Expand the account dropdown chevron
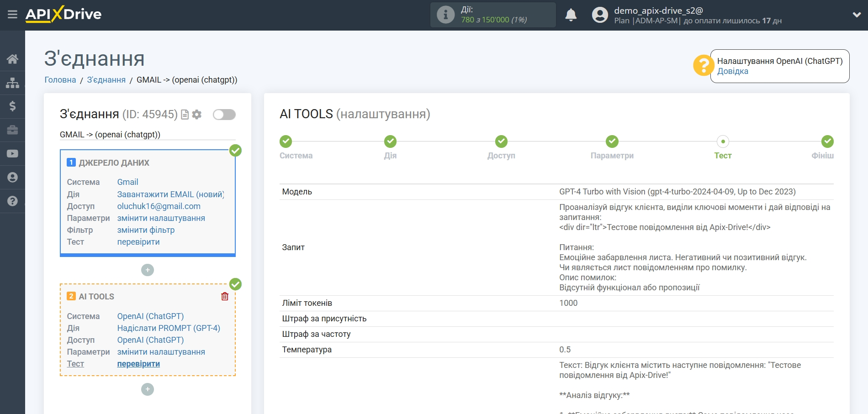The height and width of the screenshot is (414, 868). 857,15
